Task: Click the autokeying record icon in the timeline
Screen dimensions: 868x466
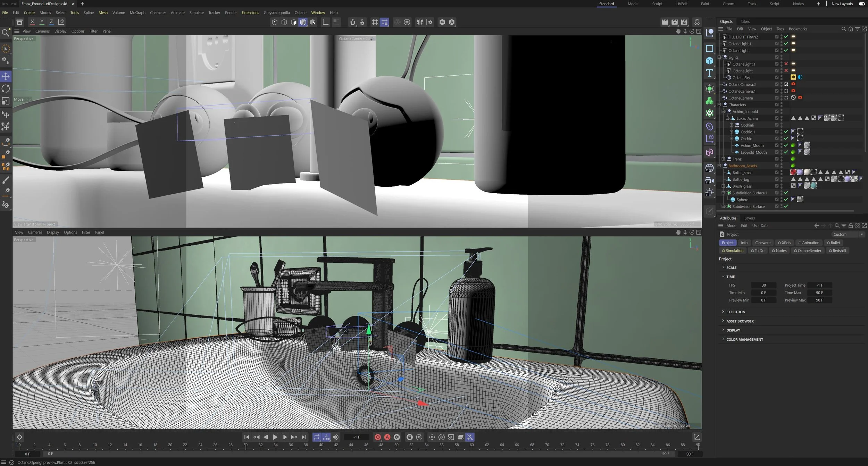Action: (387, 437)
